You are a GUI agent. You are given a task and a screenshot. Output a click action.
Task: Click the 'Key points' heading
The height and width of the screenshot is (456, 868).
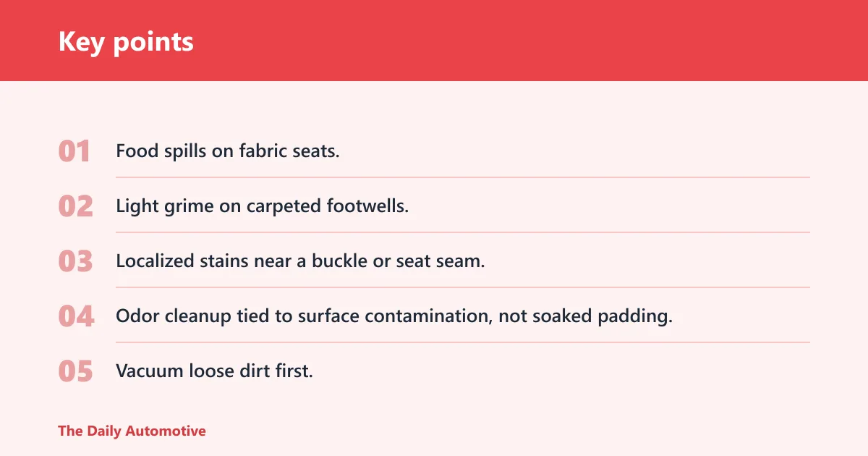pos(126,41)
